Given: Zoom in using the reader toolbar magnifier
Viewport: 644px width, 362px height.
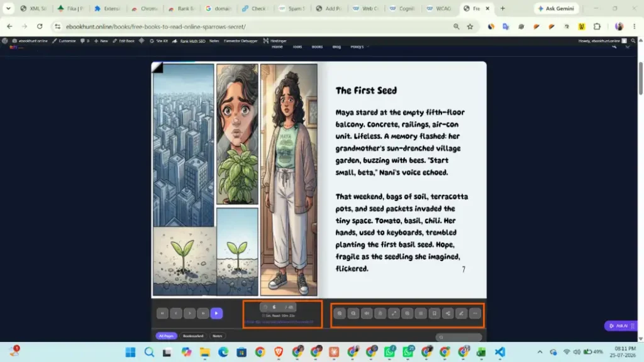Looking at the screenshot, I should pyautogui.click(x=340, y=313).
